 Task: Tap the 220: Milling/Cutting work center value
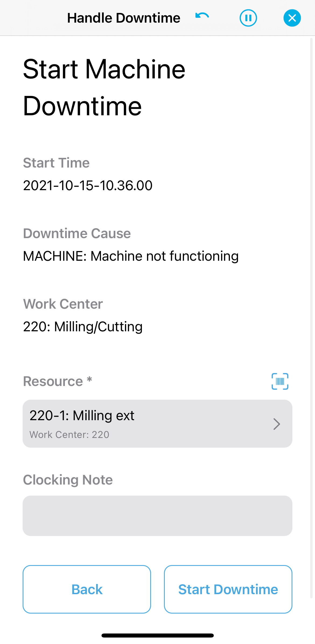(x=83, y=327)
